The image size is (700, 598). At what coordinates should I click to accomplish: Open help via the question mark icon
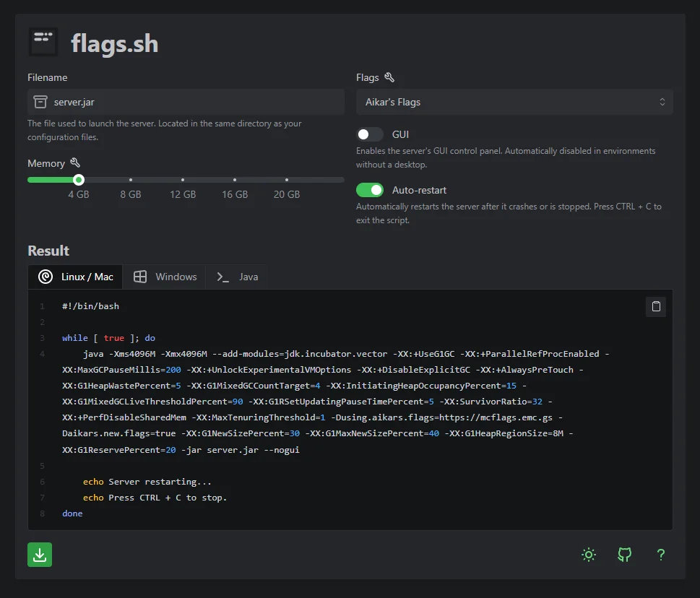pos(661,555)
